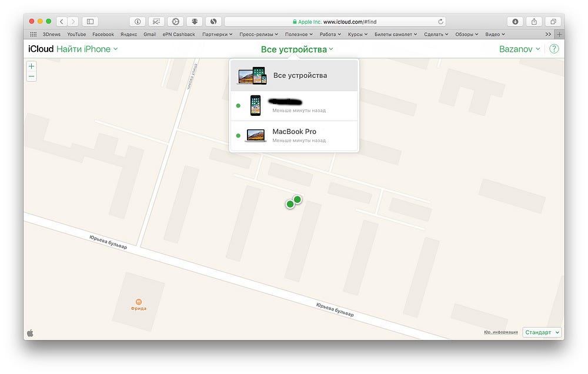Reload the page with the refresh icon
This screenshot has height=374, width=588.
440,22
